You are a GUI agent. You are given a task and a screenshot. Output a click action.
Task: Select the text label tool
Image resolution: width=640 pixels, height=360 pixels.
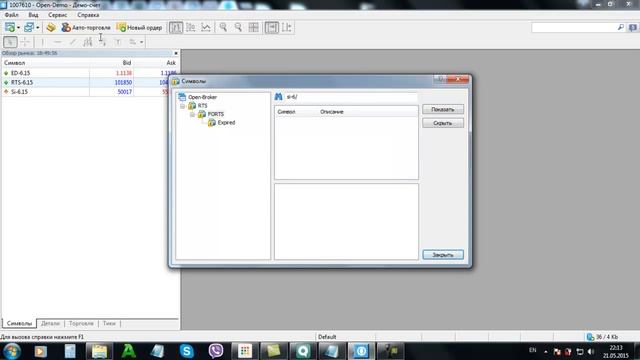point(118,42)
